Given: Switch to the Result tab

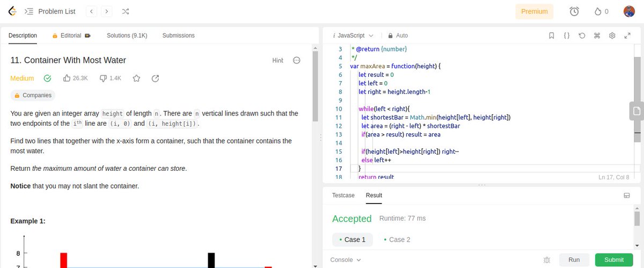Looking at the screenshot, I should click(374, 195).
